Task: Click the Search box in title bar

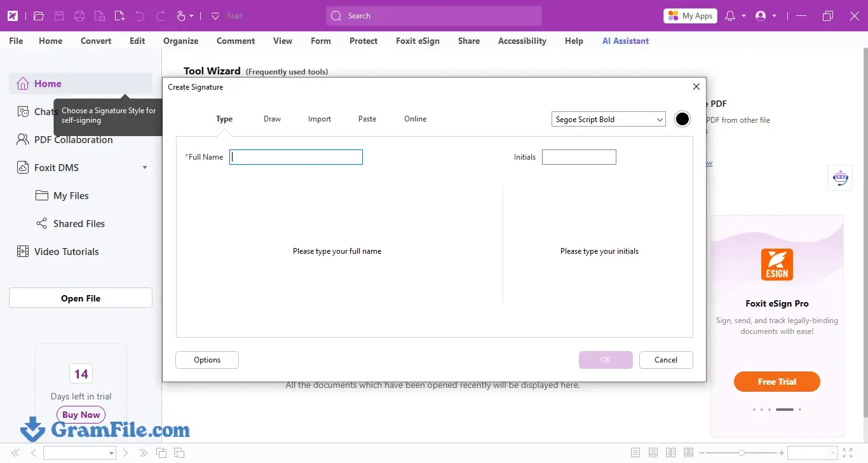Action: [x=434, y=16]
